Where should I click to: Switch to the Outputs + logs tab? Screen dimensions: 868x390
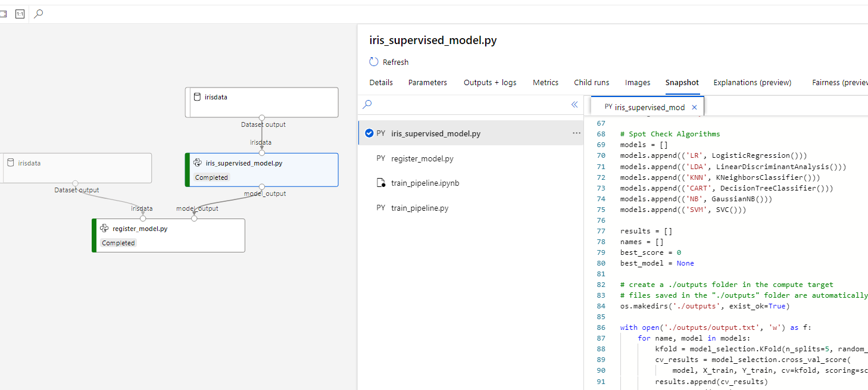tap(490, 83)
